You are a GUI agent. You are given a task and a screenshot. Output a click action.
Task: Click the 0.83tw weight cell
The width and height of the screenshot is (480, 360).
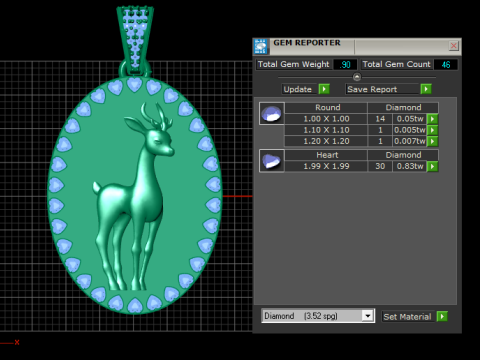(410, 166)
